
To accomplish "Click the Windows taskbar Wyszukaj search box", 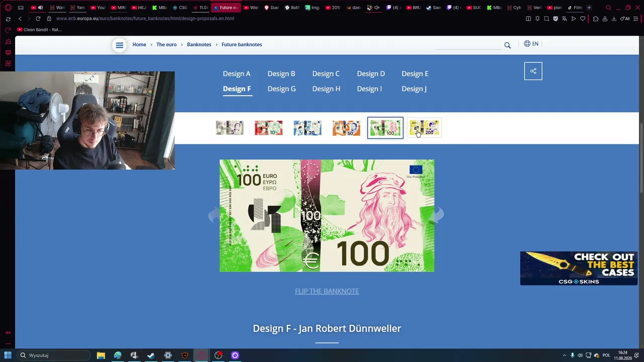I will 53,355.
